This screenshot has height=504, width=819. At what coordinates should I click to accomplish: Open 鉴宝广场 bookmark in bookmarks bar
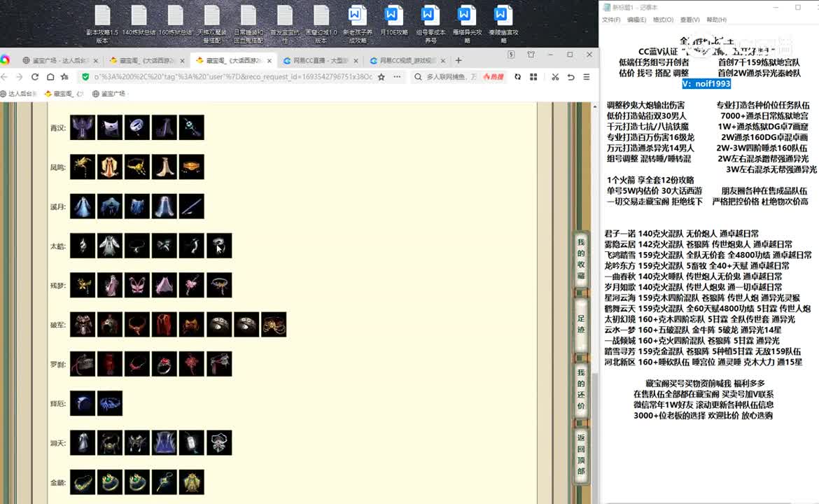click(x=109, y=94)
